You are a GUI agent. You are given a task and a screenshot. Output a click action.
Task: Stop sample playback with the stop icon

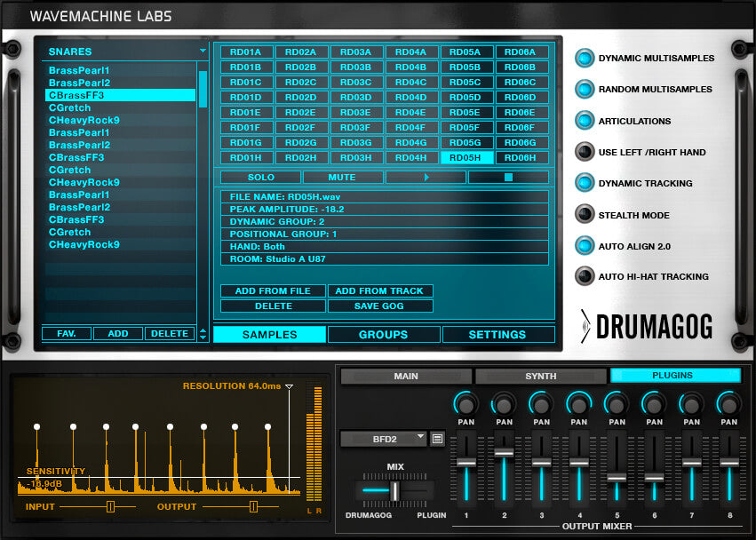tap(507, 177)
